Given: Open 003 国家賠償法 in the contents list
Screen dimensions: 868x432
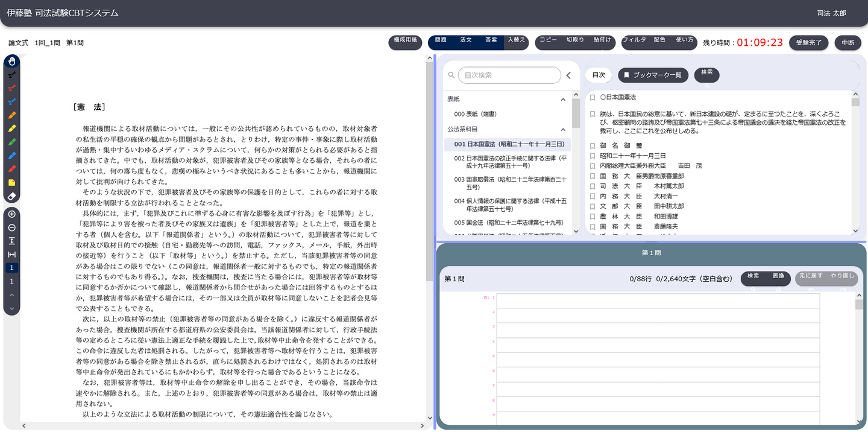Looking at the screenshot, I should click(510, 183).
